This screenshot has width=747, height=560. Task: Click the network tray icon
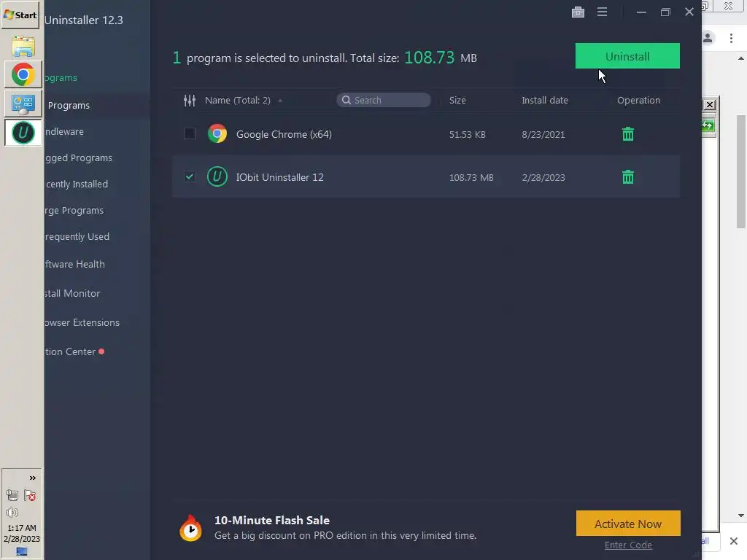pyautogui.click(x=12, y=496)
